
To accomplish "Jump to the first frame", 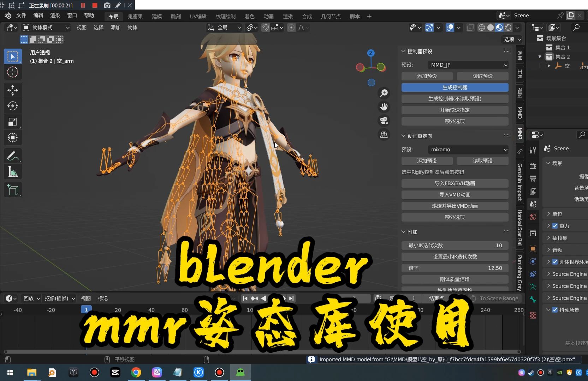I will pyautogui.click(x=245, y=298).
